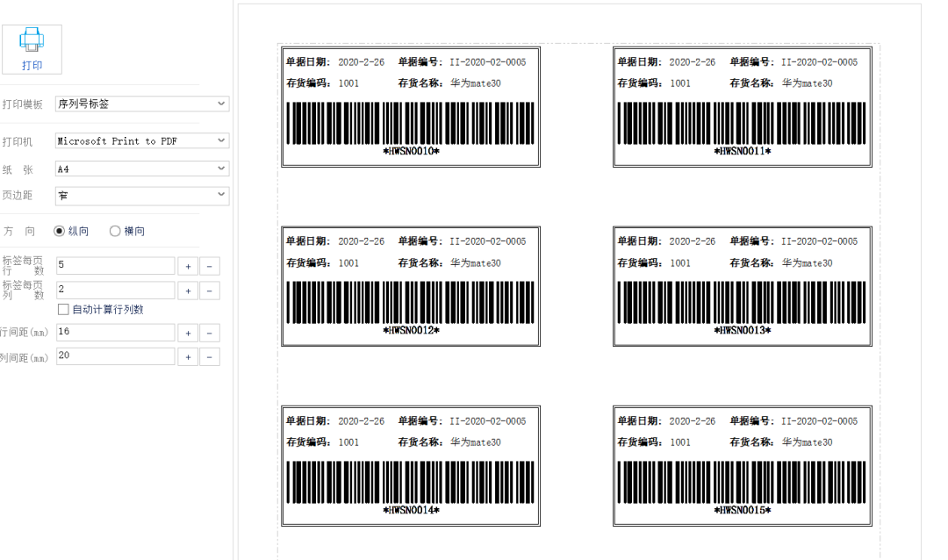Click the text *HWSN0015* under barcode

pyautogui.click(x=743, y=511)
